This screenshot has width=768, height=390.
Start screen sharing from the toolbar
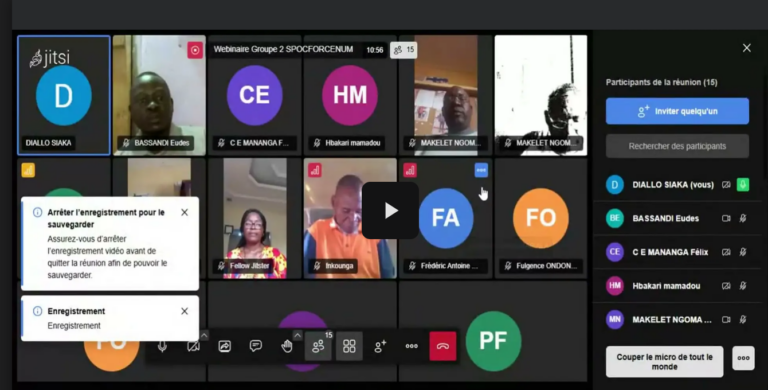point(224,346)
